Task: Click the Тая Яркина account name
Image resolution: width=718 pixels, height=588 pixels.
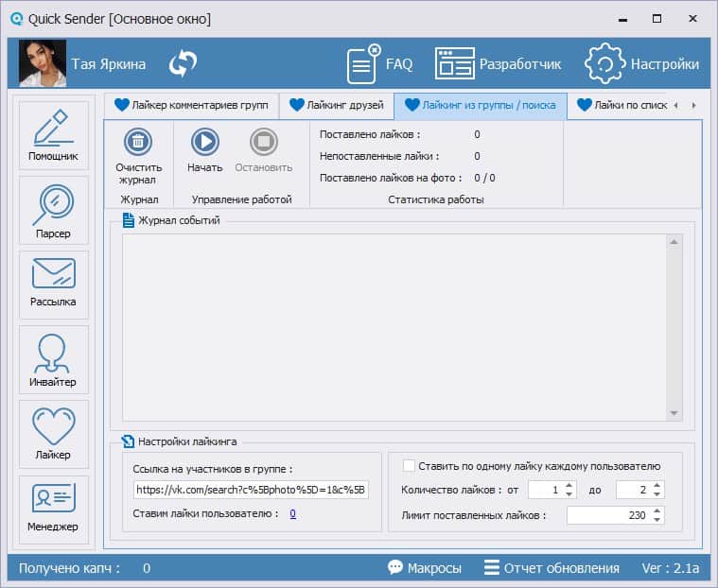Action: coord(109,64)
